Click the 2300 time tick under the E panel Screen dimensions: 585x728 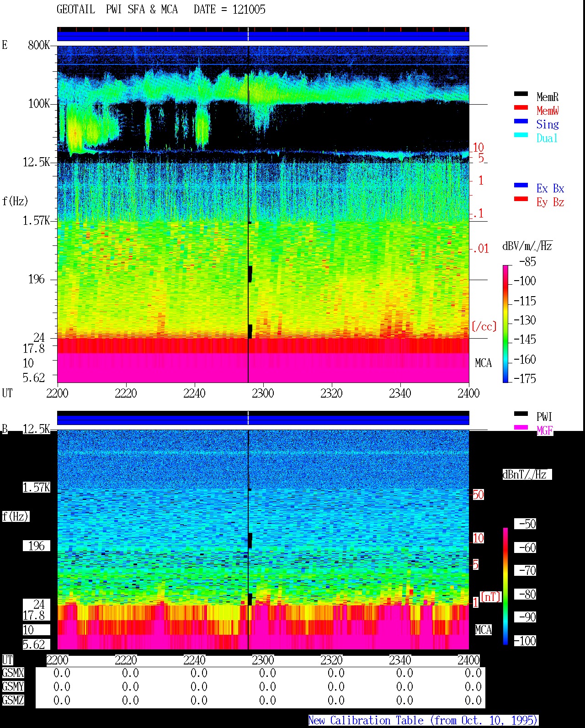coord(263,393)
